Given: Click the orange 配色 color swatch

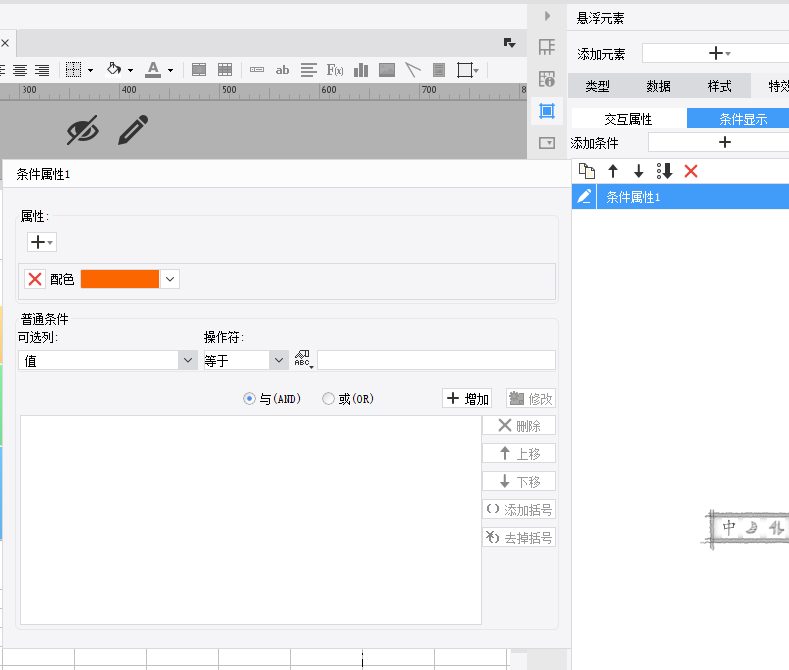Looking at the screenshot, I should pyautogui.click(x=120, y=279).
